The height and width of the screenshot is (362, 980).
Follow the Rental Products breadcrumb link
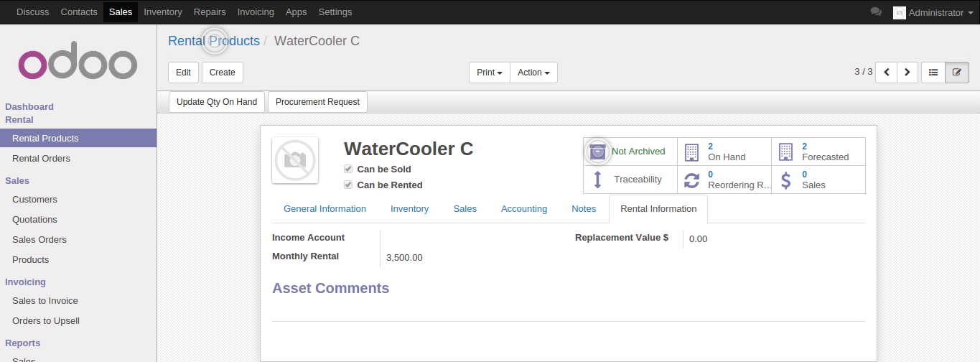click(x=214, y=41)
